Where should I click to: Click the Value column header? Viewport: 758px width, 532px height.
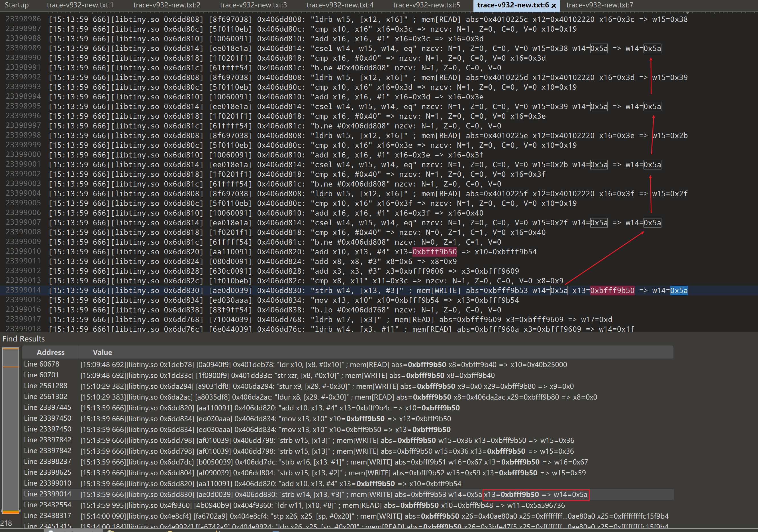[x=102, y=352]
